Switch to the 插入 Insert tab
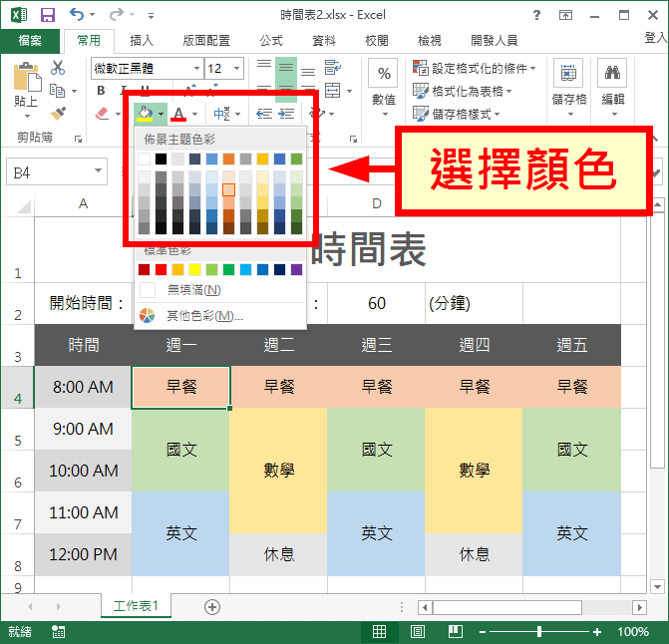 click(142, 41)
